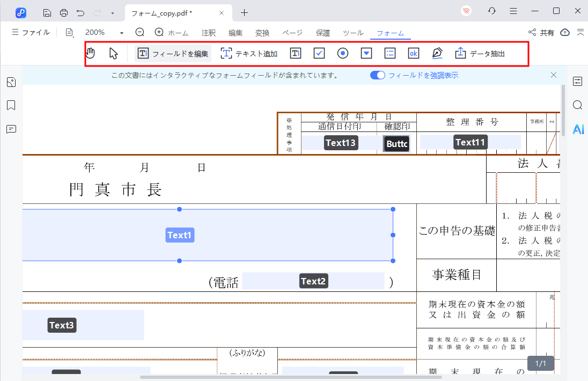Screen dimensions: 588x381
Task: Insert a dropdown (combo box) field
Action: (x=366, y=53)
